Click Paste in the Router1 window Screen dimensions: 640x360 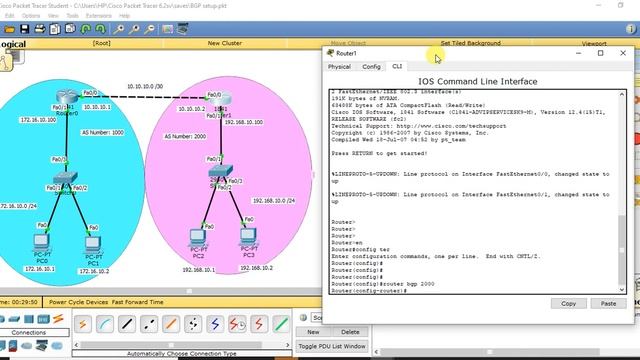(x=608, y=303)
